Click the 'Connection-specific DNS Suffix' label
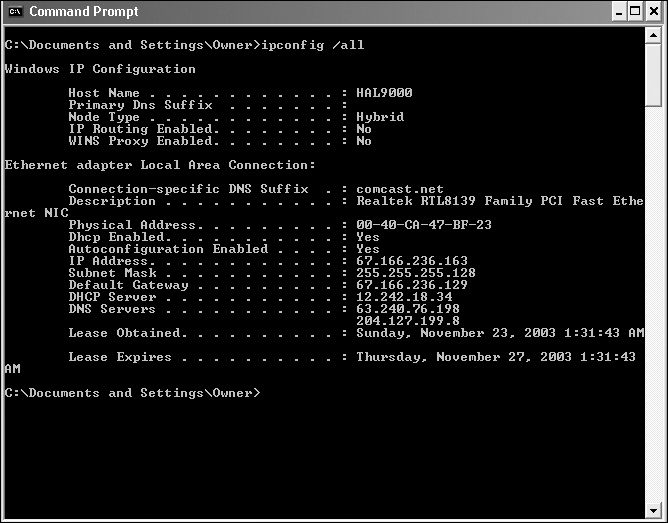Viewport: 668px width, 523px height. point(188,189)
